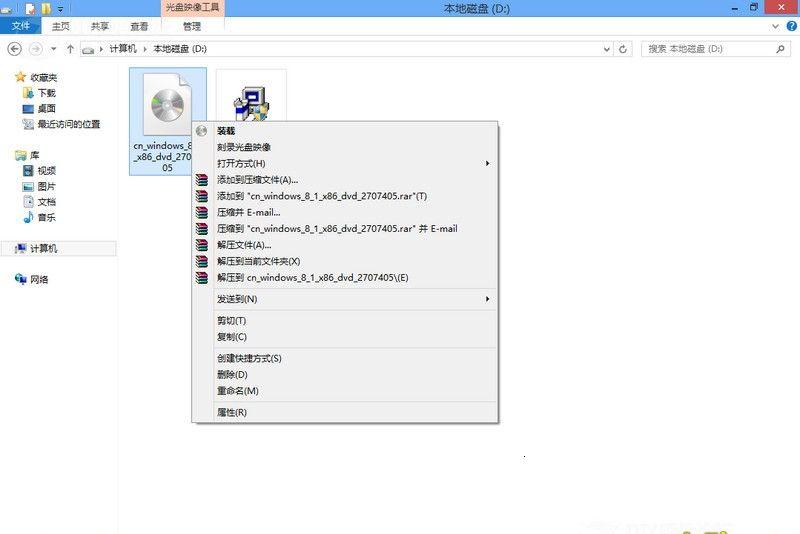800x534 pixels.
Task: Click the disc icon beside 装载
Action: click(202, 131)
